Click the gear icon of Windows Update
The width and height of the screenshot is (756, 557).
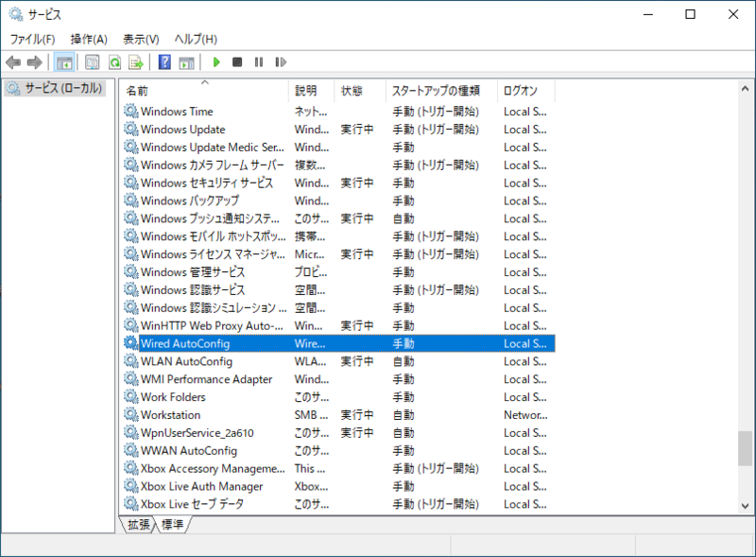(x=131, y=129)
